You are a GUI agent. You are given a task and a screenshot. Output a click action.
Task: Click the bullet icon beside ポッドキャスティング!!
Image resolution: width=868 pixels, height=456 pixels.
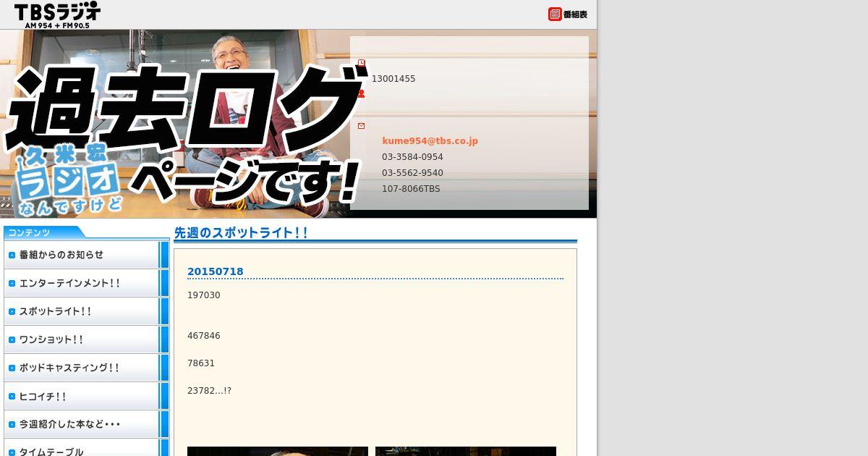[x=12, y=368]
